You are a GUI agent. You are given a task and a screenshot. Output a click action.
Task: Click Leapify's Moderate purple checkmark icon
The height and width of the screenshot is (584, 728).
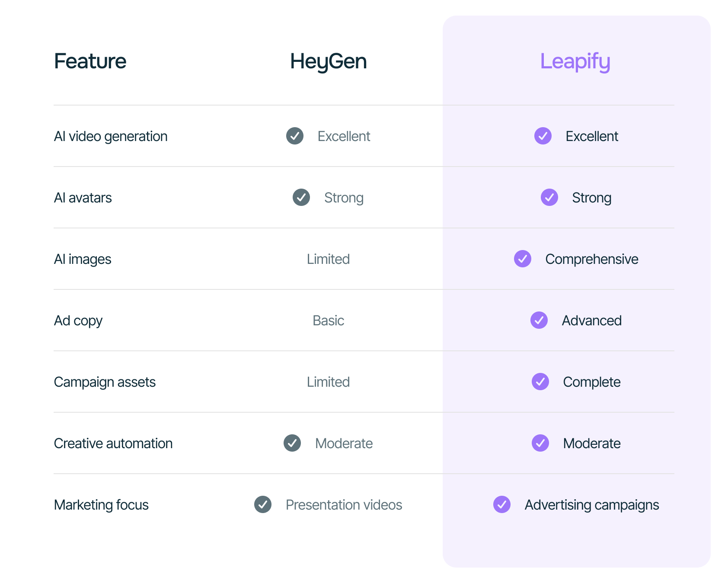click(540, 443)
